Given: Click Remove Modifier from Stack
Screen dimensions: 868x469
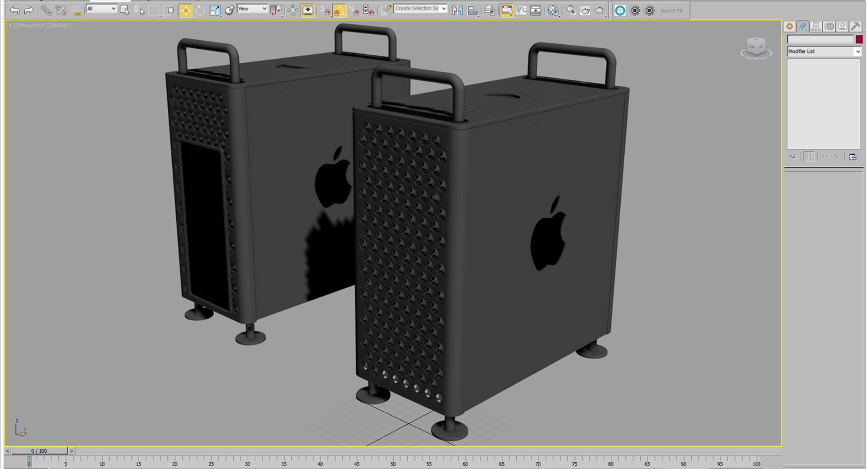Looking at the screenshot, I should click(836, 157).
